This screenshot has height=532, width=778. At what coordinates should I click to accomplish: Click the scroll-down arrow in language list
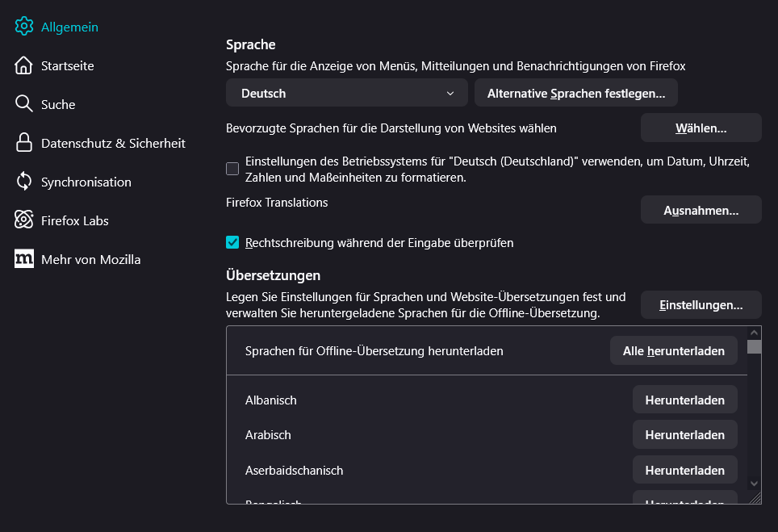point(754,483)
